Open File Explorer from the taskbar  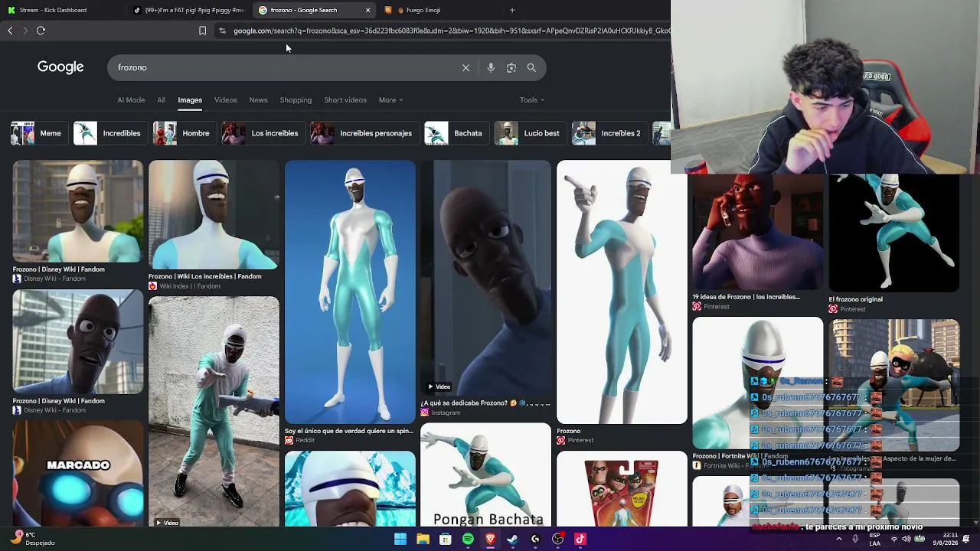click(x=423, y=539)
